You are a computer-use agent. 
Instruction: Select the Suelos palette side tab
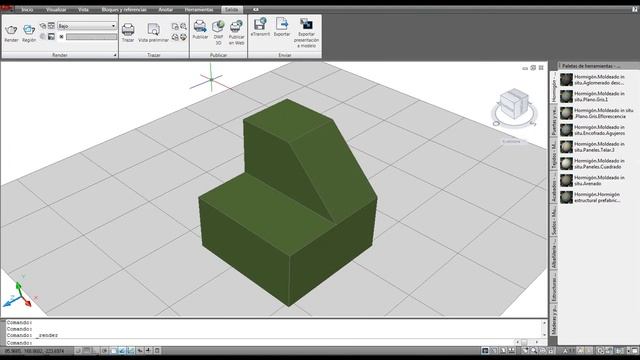click(553, 221)
